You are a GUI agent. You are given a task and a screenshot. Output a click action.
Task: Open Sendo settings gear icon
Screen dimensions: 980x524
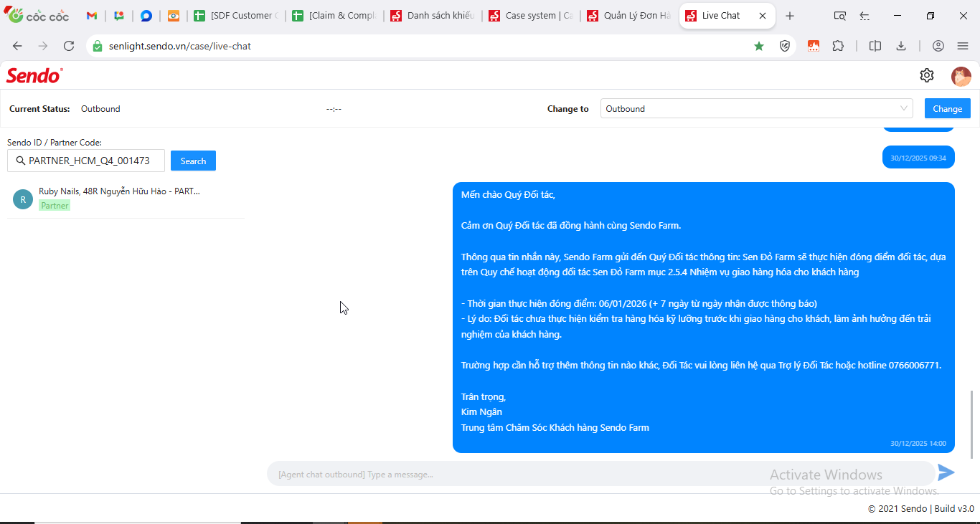927,75
